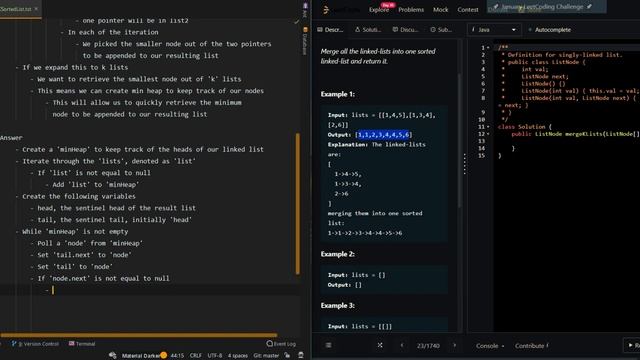Open the Java language dropdown
The height and width of the screenshot is (360, 640).
tap(493, 29)
